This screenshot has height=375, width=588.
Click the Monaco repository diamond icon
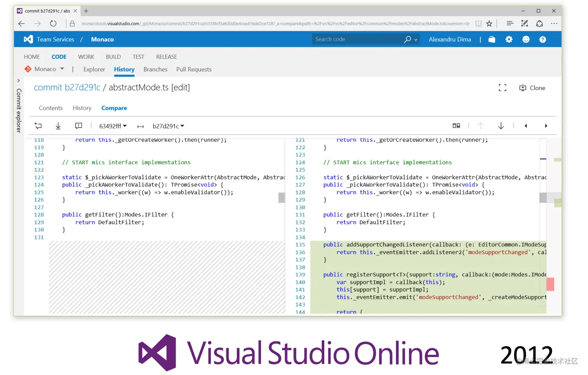[28, 69]
